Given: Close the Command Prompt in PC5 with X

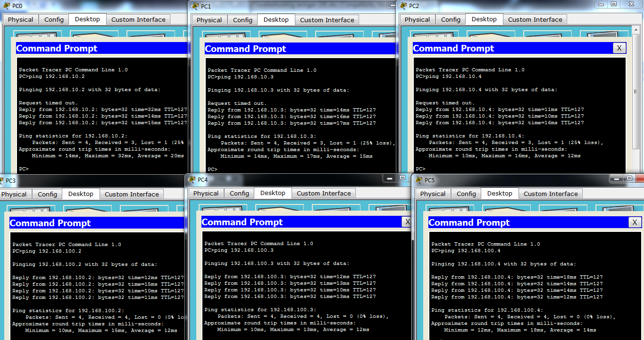Looking at the screenshot, I should coord(635,222).
